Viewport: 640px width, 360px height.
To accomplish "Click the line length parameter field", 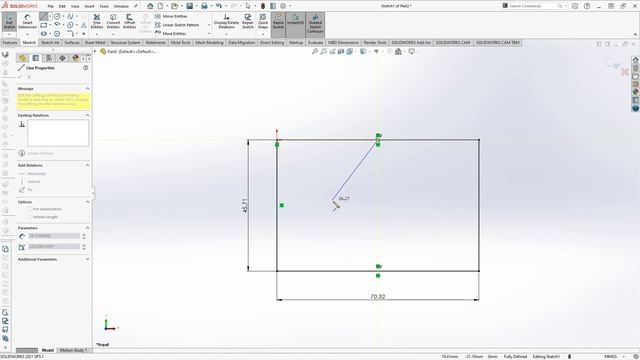I will pos(54,236).
